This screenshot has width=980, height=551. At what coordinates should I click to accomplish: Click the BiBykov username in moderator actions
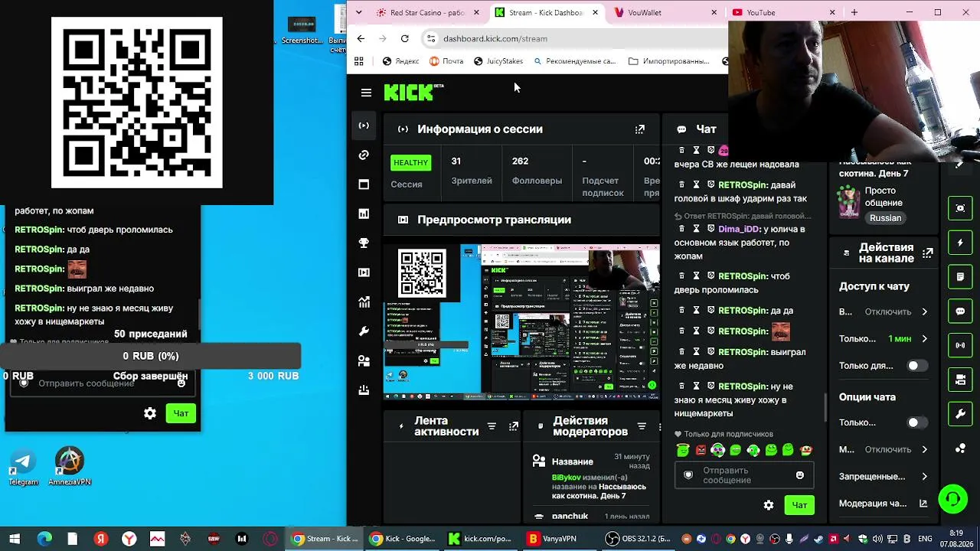tap(567, 477)
